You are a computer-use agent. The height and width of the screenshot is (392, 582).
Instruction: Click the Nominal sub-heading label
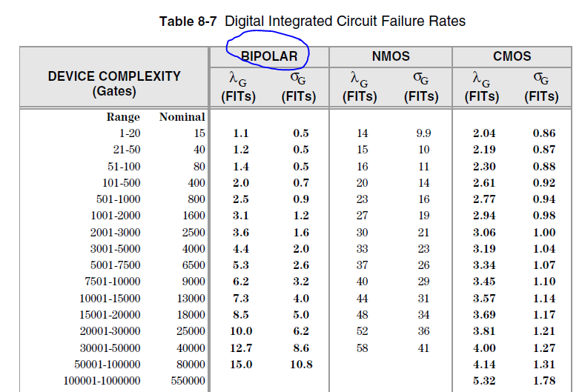(182, 117)
